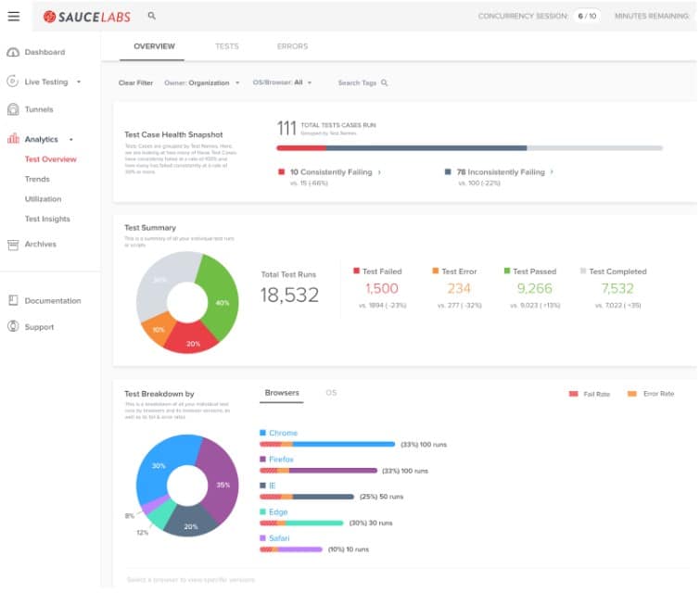Open Test Overview in sidebar

tap(50, 159)
